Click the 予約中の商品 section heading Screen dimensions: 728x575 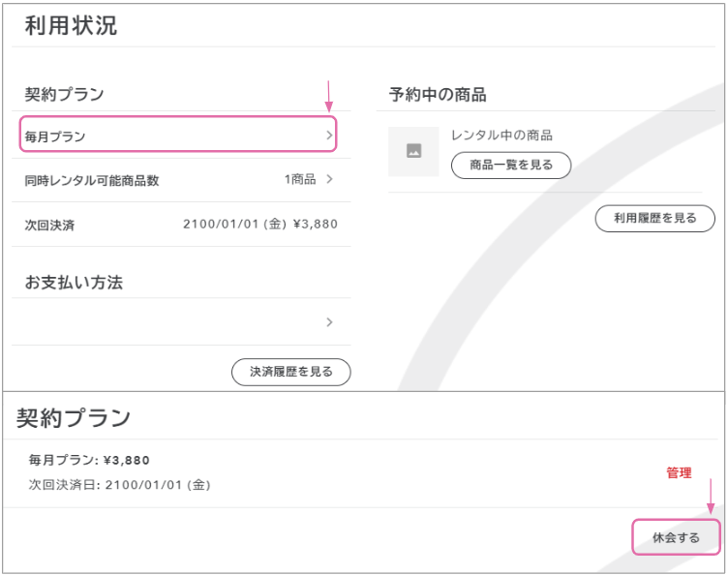pyautogui.click(x=438, y=95)
